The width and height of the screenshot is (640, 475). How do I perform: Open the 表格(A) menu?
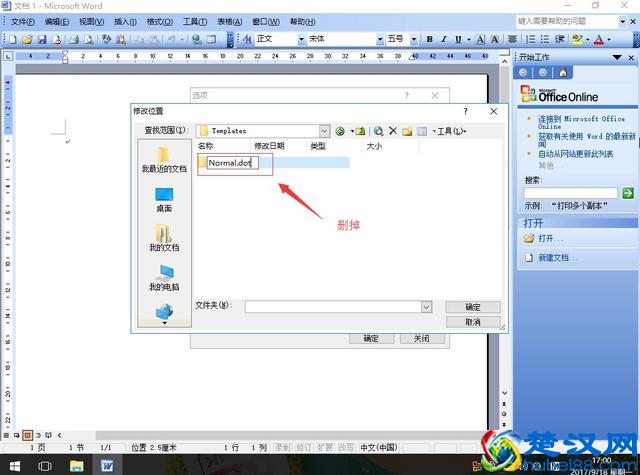pyautogui.click(x=230, y=22)
